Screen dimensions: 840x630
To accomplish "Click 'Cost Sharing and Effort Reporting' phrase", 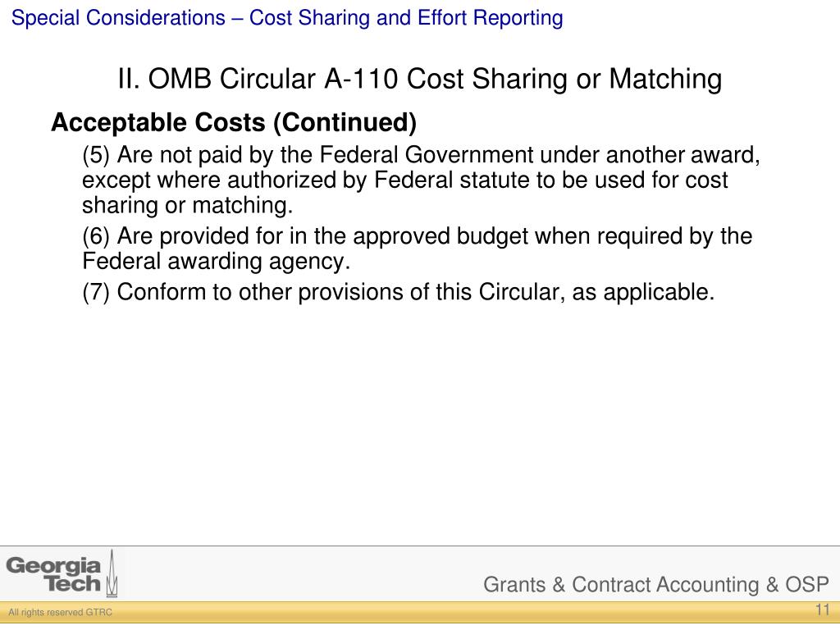I will pos(406,18).
